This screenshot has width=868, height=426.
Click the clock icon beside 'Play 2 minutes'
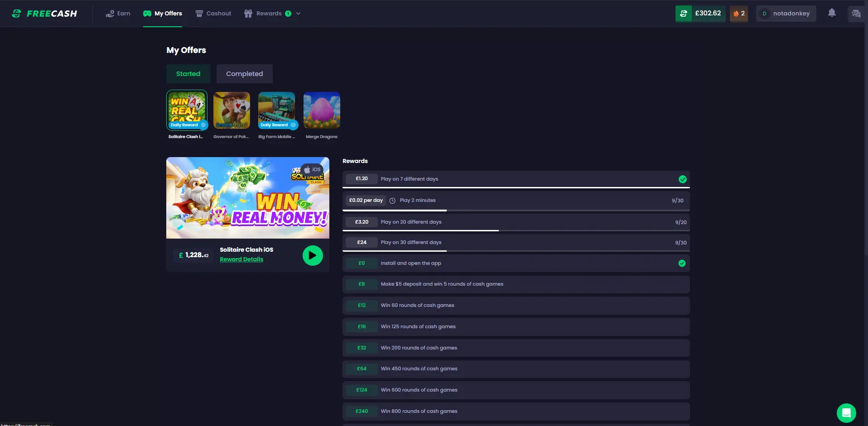point(392,201)
